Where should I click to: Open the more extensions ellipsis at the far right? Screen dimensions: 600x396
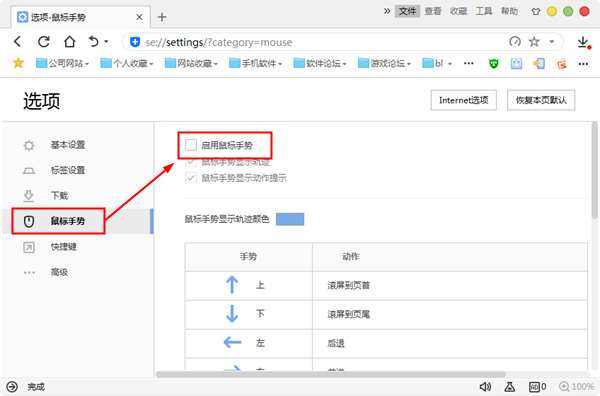pyautogui.click(x=583, y=64)
